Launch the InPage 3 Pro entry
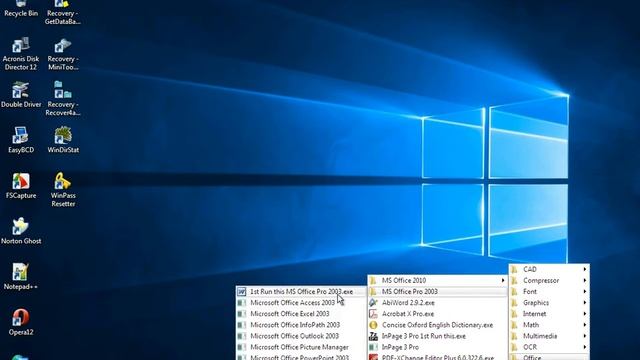 point(438,347)
